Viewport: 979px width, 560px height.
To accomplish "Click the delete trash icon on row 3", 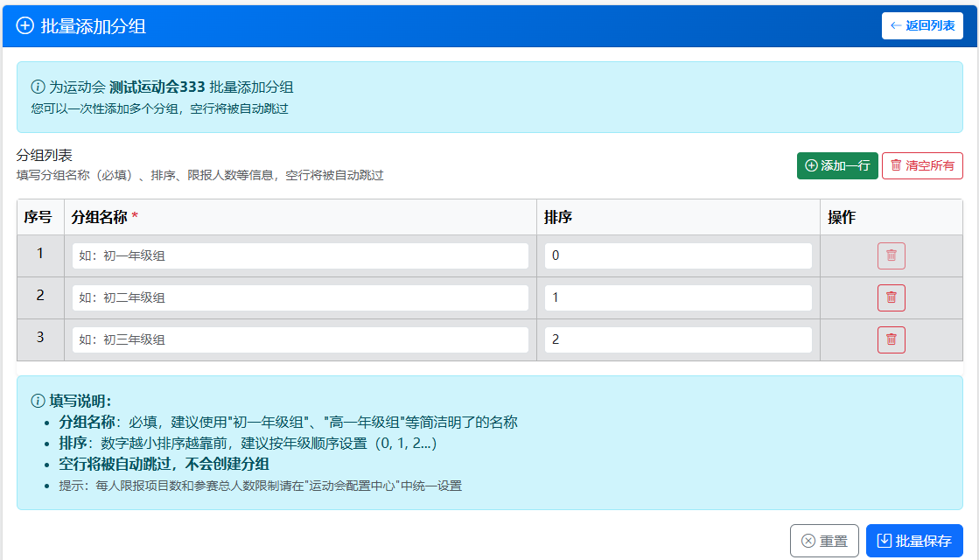I will [x=891, y=339].
